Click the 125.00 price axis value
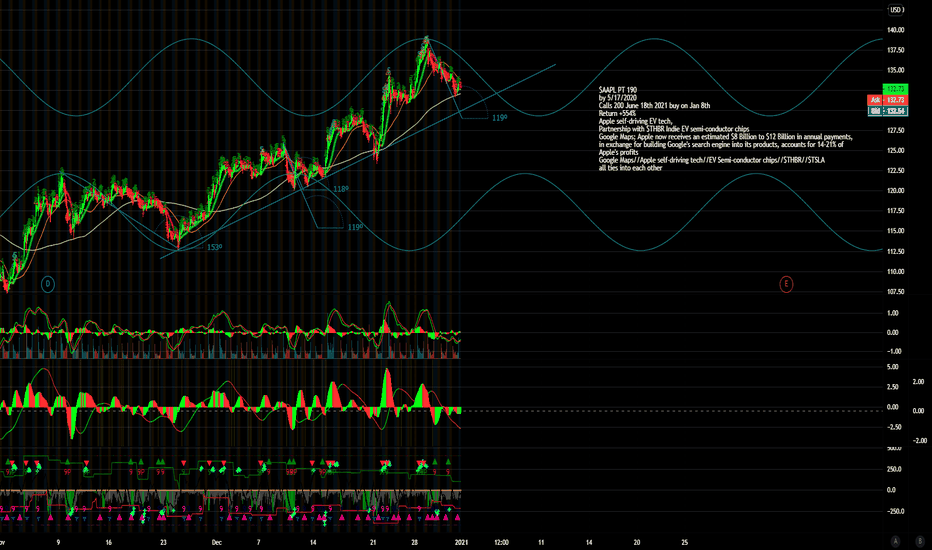Image resolution: width=932 pixels, height=550 pixels. (x=896, y=150)
